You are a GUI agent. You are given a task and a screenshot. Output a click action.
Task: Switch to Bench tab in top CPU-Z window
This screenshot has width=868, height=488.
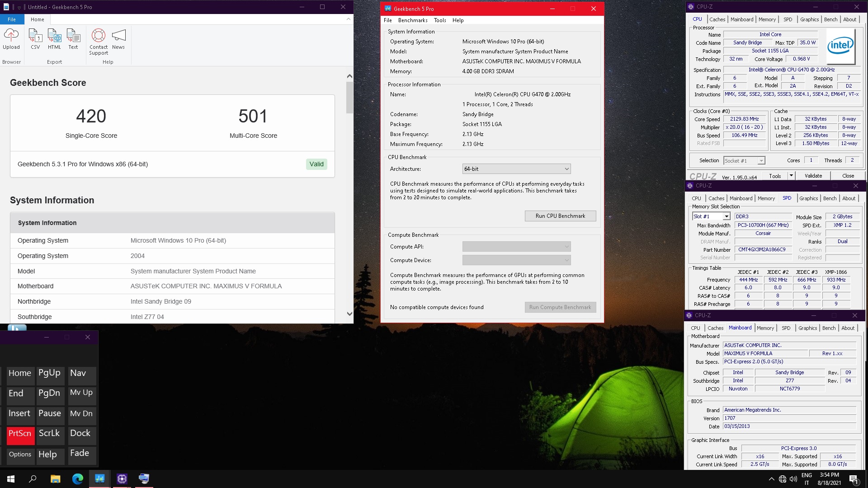(830, 19)
